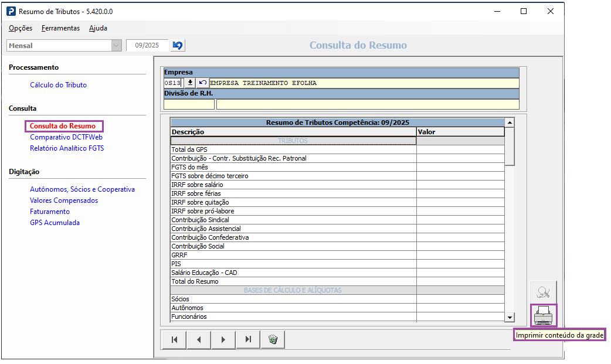
Task: Click the print grid content printer icon
Action: coord(544,316)
